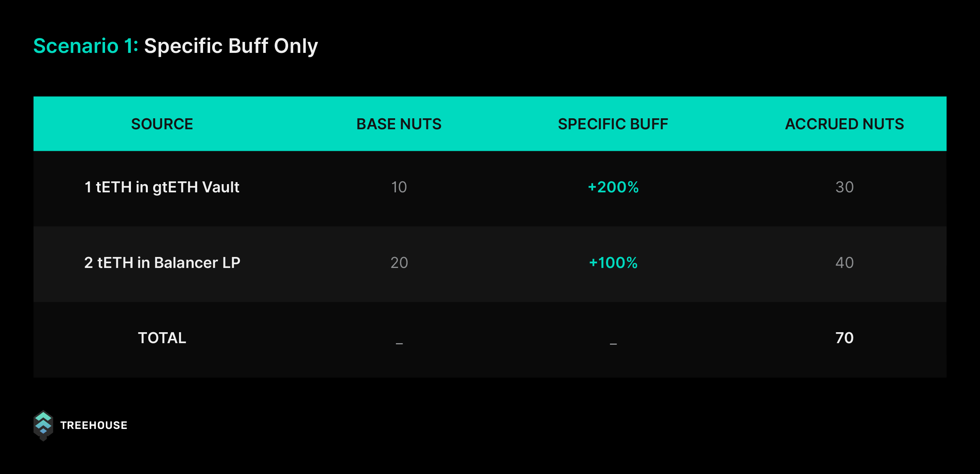Click the base nuts value 20
This screenshot has height=474, width=980.
click(399, 263)
